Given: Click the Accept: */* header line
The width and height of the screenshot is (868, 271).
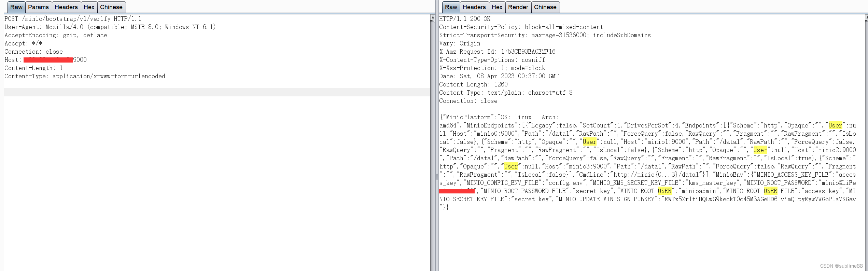Looking at the screenshot, I should coord(23,43).
